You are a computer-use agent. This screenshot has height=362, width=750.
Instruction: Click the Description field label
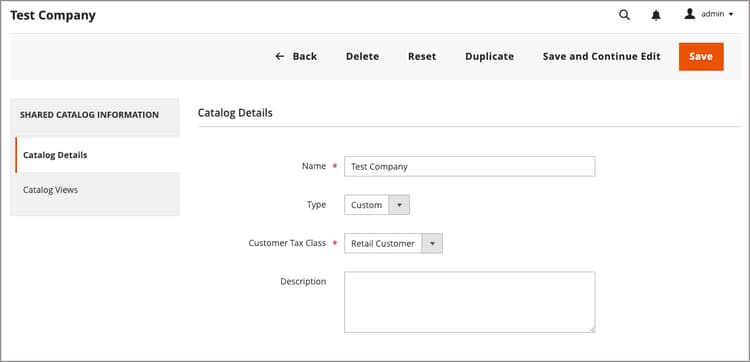303,282
